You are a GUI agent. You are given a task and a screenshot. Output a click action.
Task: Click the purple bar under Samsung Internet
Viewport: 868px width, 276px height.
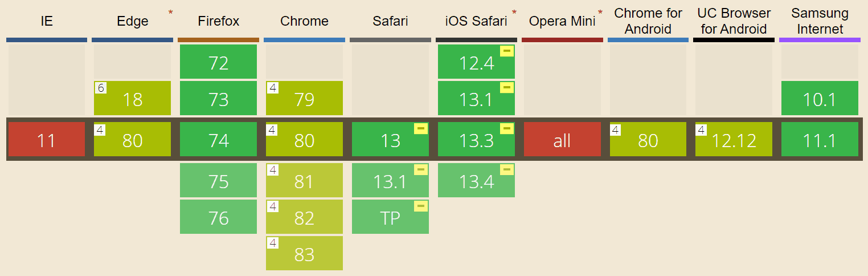820,40
